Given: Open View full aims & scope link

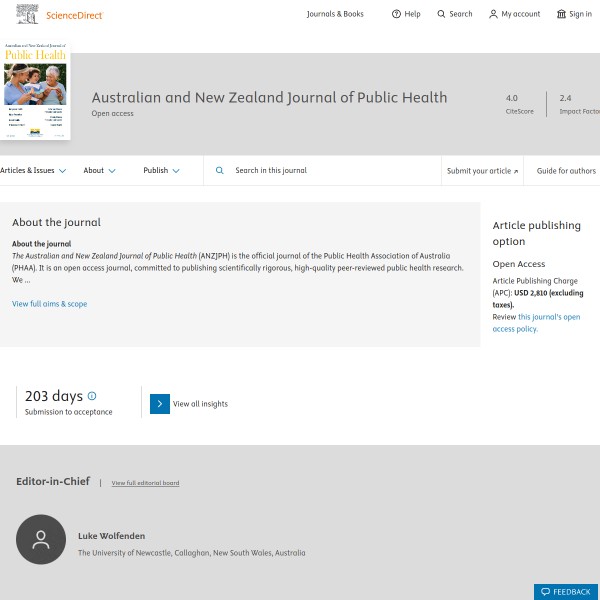Looking at the screenshot, I should [x=49, y=304].
